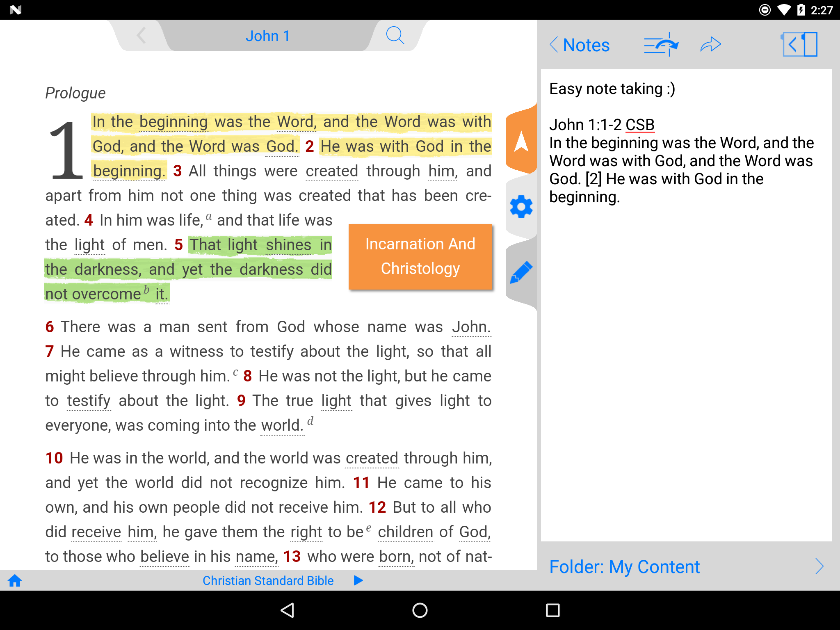The width and height of the screenshot is (840, 630).
Task: Go back using the chevron beside John 1
Action: tap(142, 36)
